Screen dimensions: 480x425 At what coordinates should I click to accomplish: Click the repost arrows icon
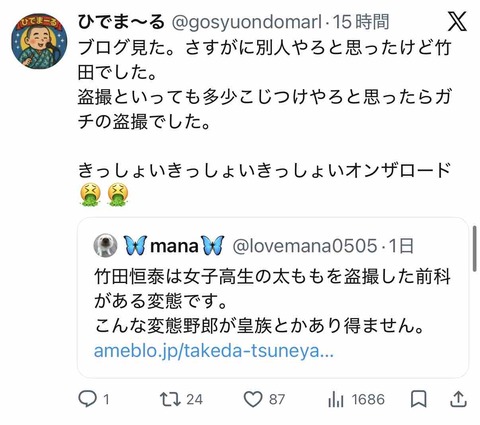coord(170,399)
